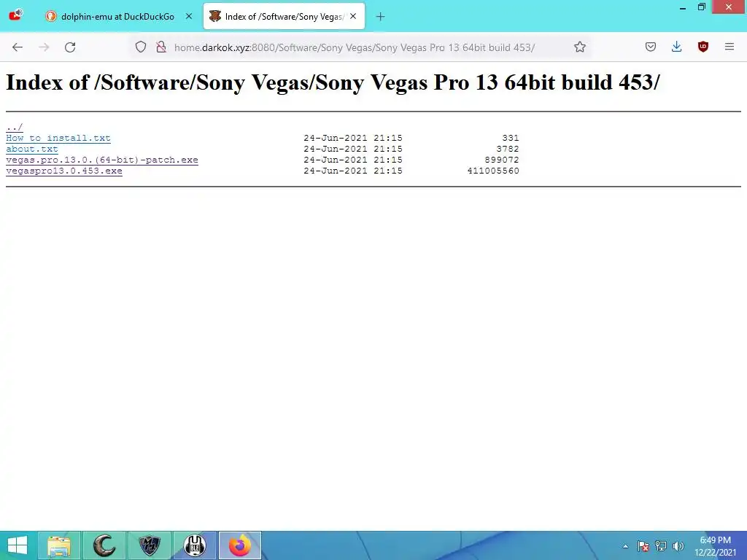Image resolution: width=747 pixels, height=560 pixels.
Task: Go back using the browser back arrow
Action: (18, 47)
